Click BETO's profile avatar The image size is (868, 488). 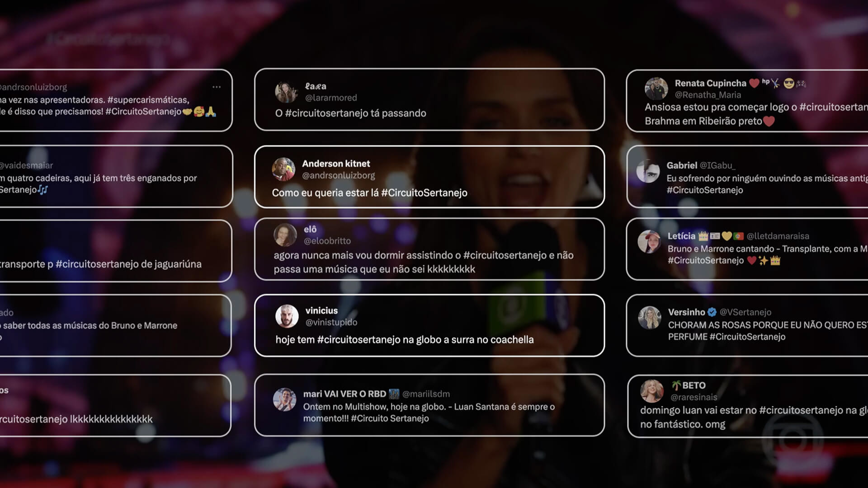[x=652, y=391]
